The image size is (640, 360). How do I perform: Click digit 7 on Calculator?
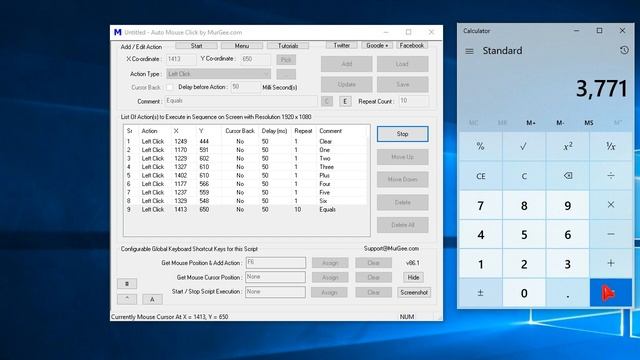480,205
